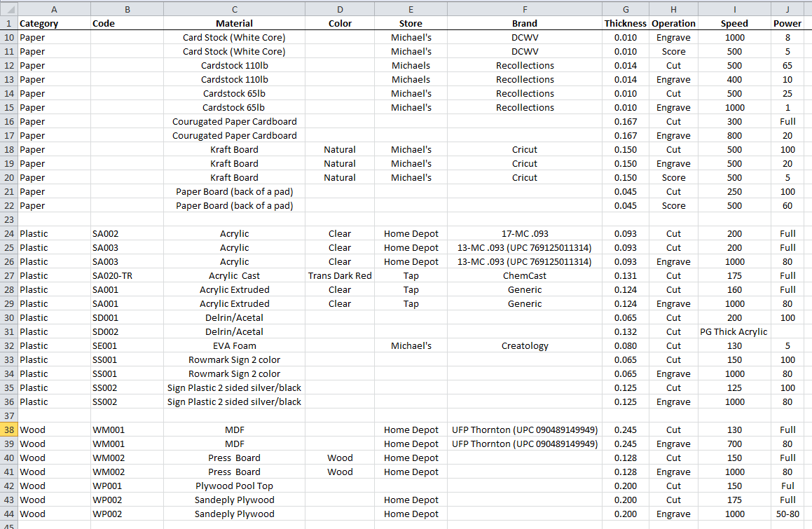Click row header number 1
The width and height of the screenshot is (812, 529).
click(9, 23)
